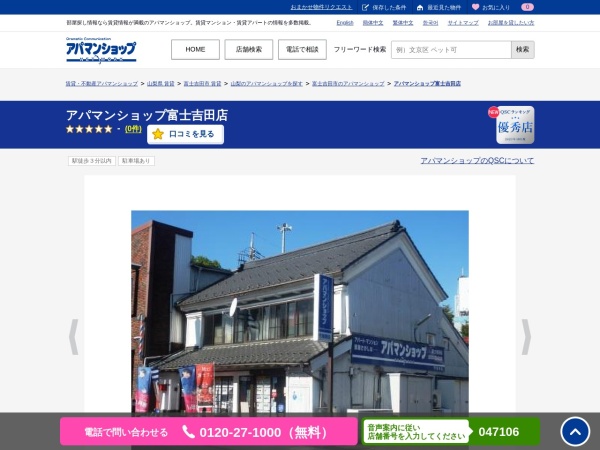This screenshot has height=450, width=600.
Task: Click the store exterior photo
Action: point(300,311)
